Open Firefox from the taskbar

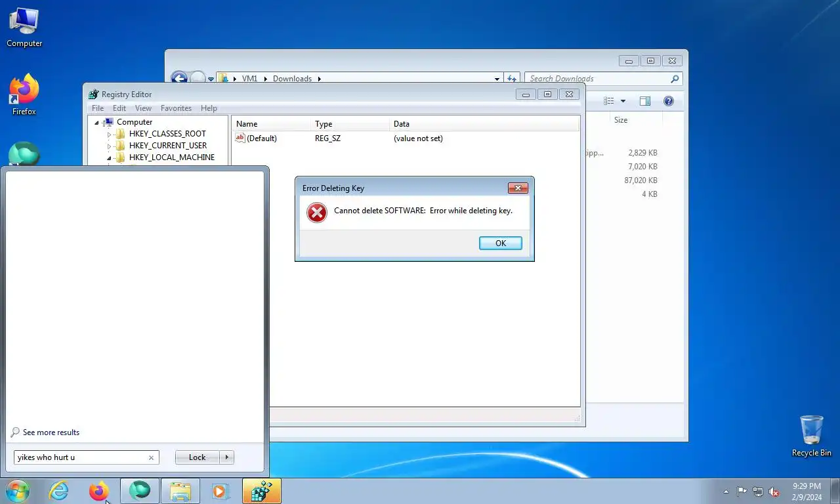coord(98,491)
